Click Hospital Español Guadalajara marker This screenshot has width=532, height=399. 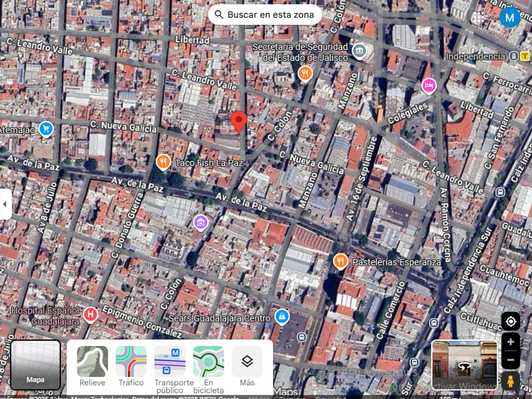(91, 314)
